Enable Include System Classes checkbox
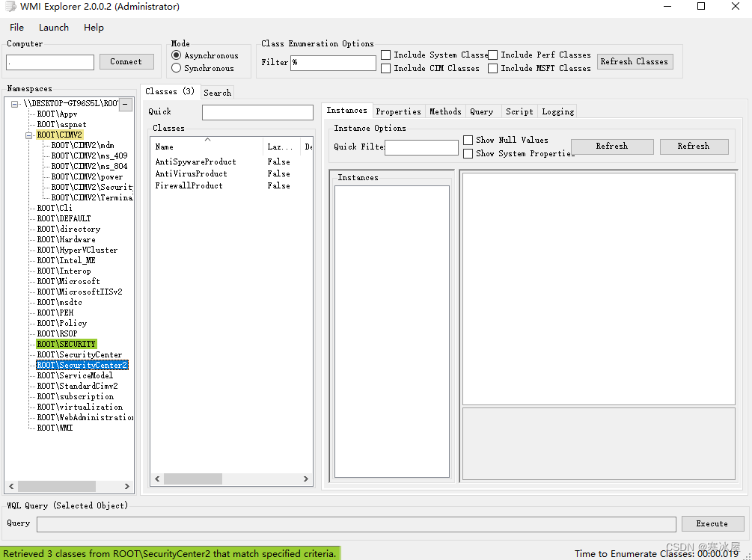 click(385, 55)
